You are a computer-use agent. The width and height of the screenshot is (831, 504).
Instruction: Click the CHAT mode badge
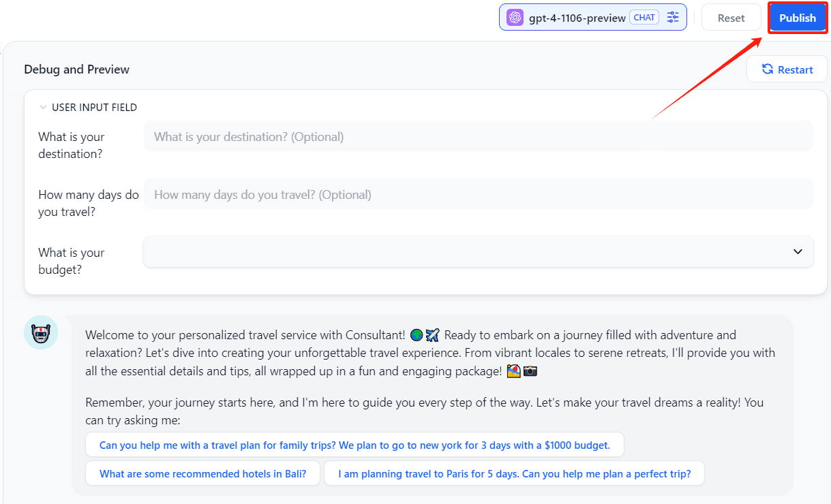(644, 18)
